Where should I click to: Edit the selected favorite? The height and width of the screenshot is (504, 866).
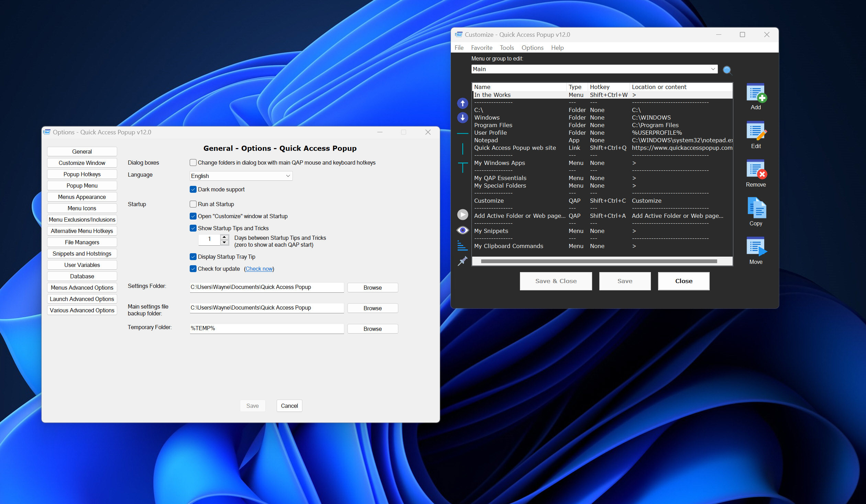756,135
